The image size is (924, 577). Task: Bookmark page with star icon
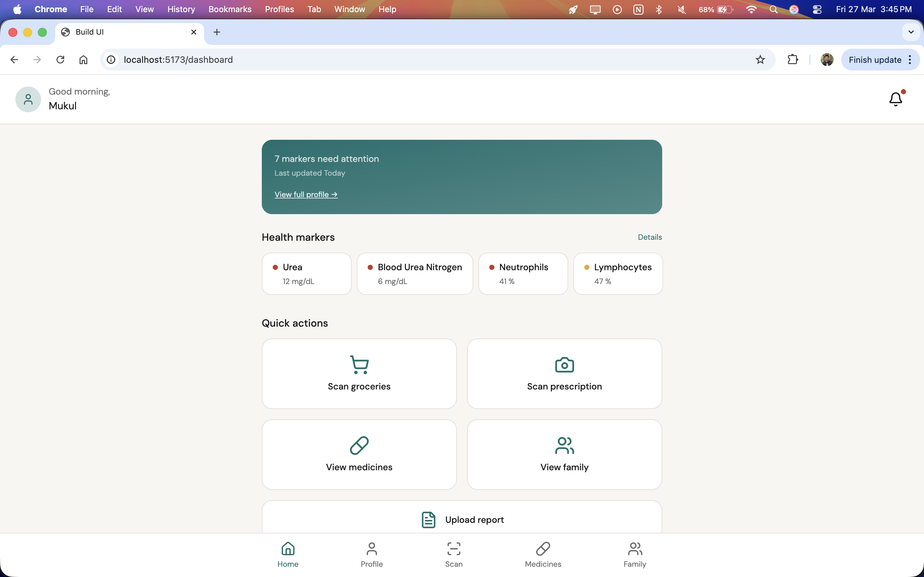point(760,60)
